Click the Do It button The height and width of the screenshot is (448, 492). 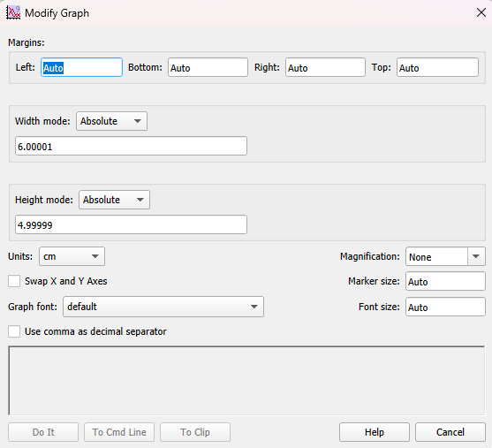point(43,432)
